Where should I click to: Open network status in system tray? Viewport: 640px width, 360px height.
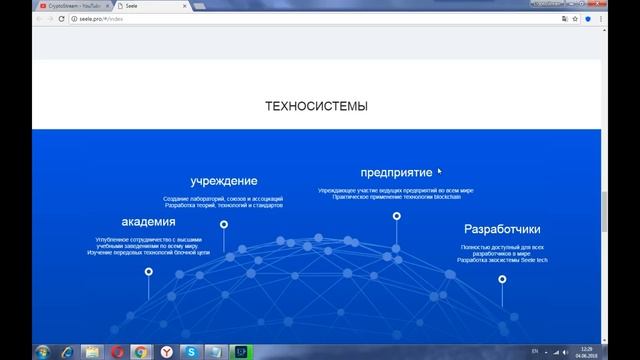click(x=556, y=352)
